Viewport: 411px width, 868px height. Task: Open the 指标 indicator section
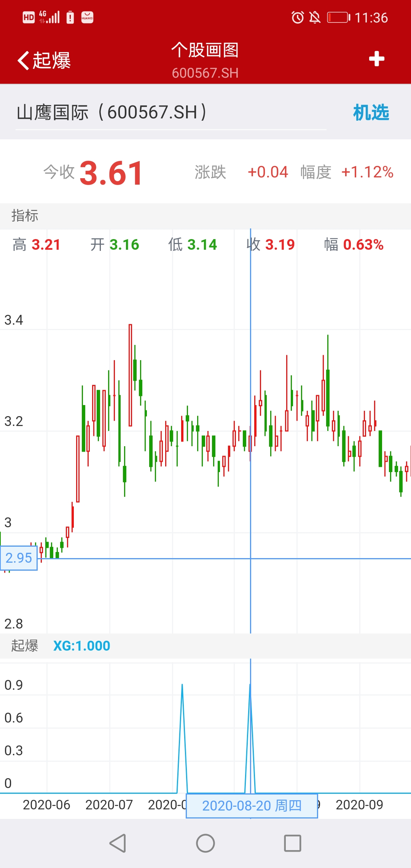coord(25,215)
